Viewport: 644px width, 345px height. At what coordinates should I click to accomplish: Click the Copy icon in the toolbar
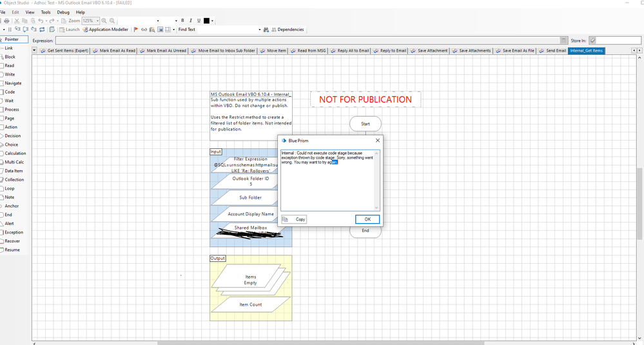pos(24,21)
